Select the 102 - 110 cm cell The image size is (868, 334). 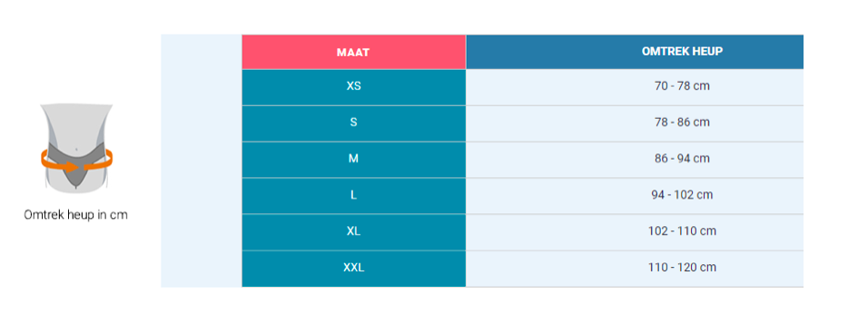(635, 231)
